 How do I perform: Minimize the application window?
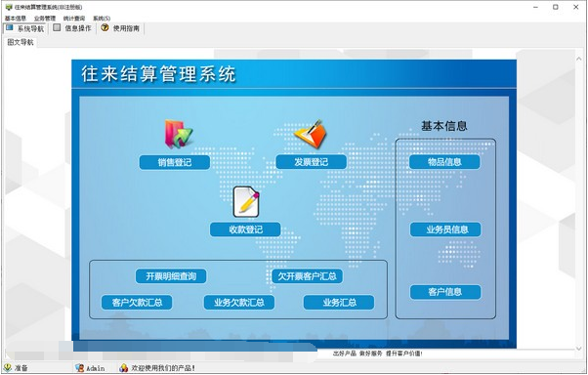(x=535, y=7)
